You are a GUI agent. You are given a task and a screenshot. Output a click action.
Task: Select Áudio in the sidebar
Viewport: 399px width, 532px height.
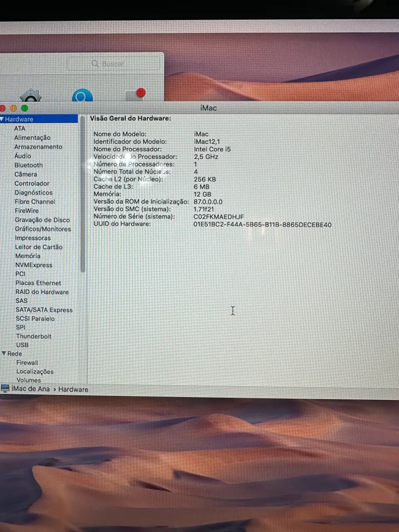click(22, 156)
